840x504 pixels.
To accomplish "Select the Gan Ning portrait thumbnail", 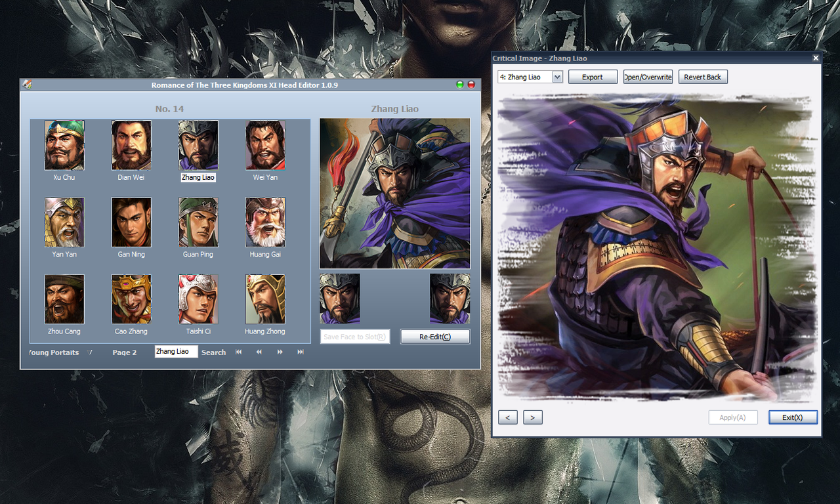I will coord(131,222).
